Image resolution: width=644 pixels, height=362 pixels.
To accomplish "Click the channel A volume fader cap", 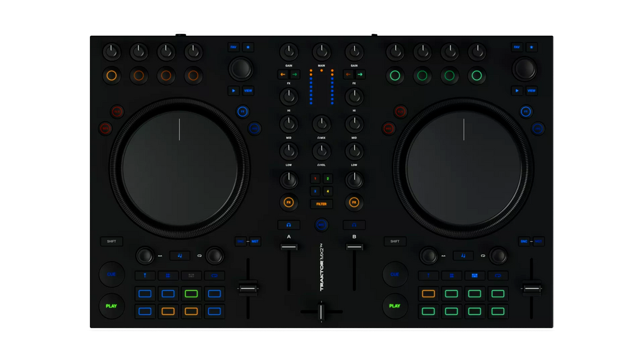I will 289,246.
